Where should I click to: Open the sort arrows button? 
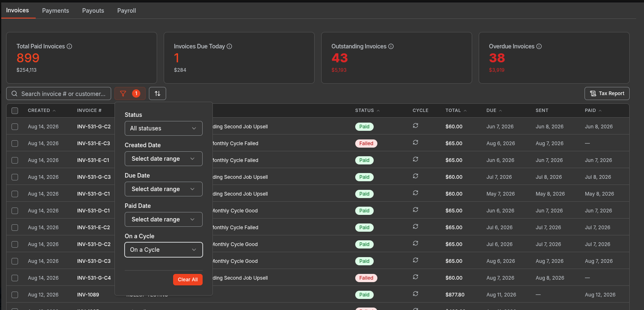[158, 93]
